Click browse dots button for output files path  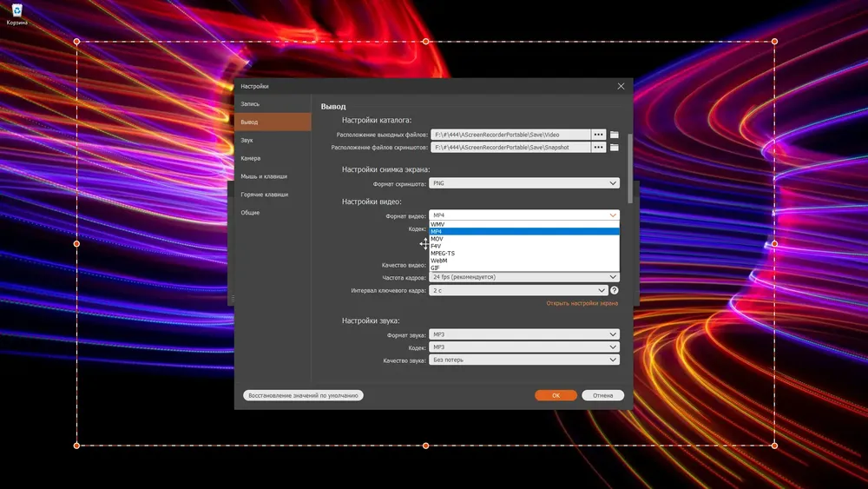tap(598, 135)
